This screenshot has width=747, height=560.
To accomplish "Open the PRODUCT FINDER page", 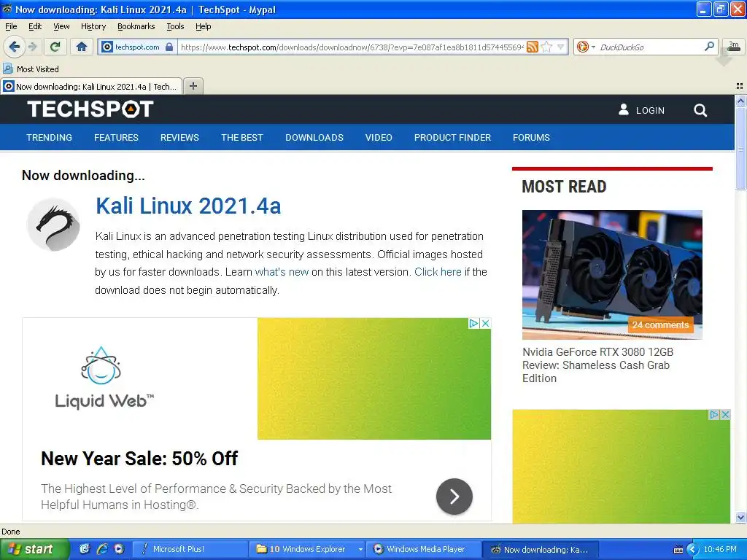I will tap(452, 138).
